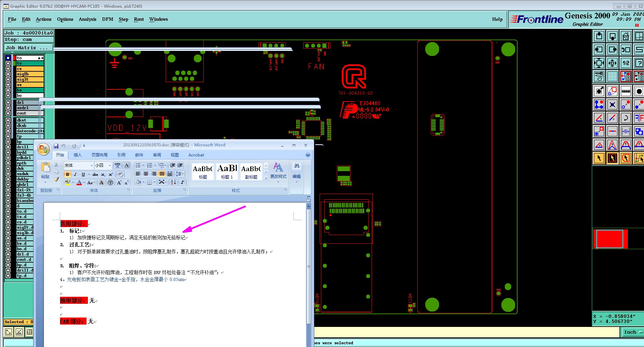The image size is (644, 347).
Task: Toggle the checkbox for layer ts
Action: click(8, 63)
